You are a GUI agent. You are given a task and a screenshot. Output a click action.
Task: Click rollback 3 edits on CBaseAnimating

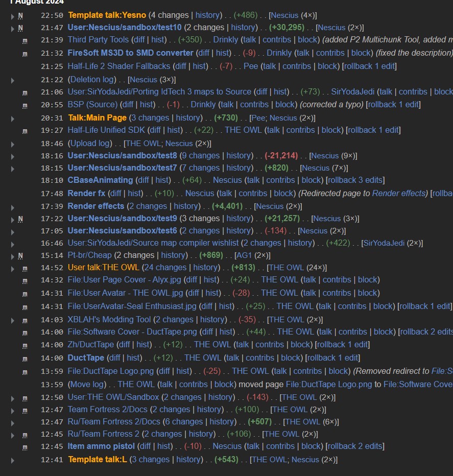355,180
